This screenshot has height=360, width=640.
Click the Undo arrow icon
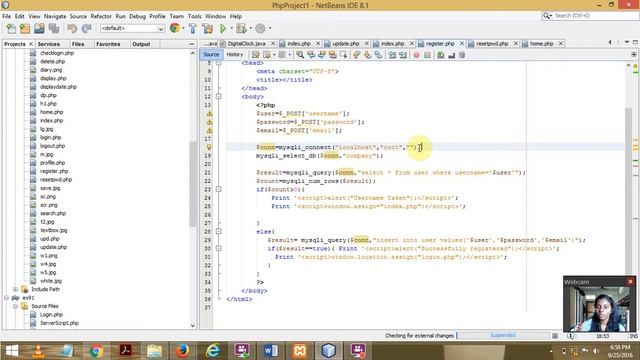(72, 28)
